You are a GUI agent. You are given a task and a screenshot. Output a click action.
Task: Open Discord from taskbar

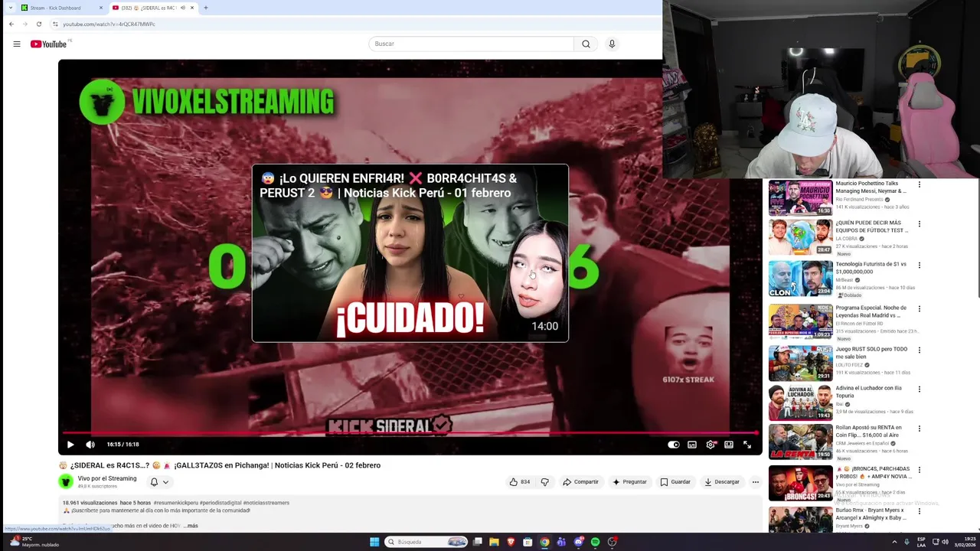pos(578,542)
